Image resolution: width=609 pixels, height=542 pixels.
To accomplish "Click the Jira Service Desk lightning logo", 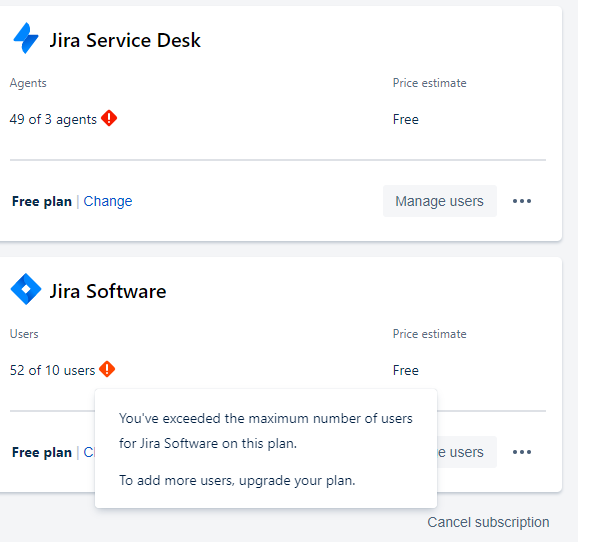I will click(26, 38).
